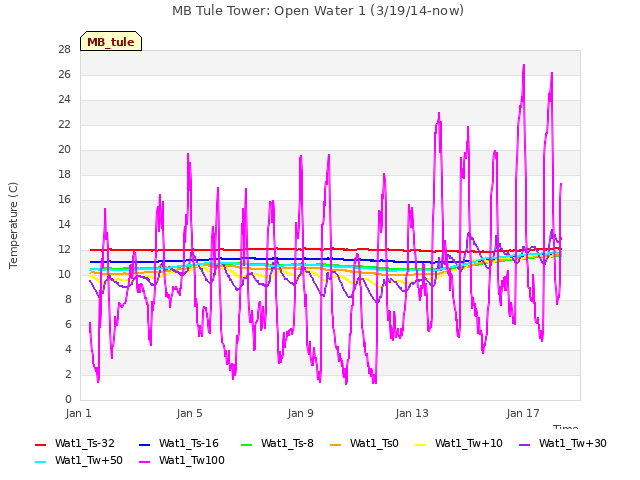
Task: Click the green Wat1_Ts-8 legend swatch
Action: point(247,444)
